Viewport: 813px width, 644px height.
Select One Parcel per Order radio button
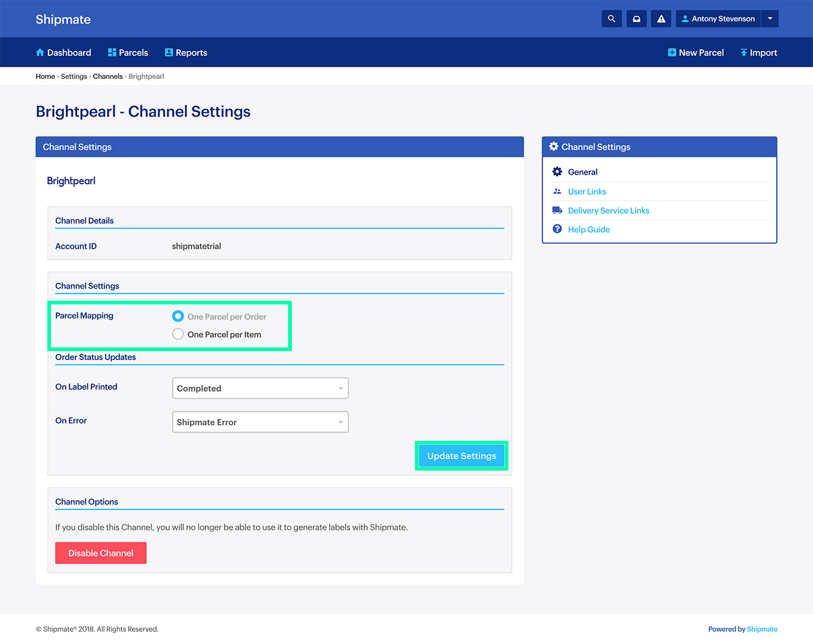pyautogui.click(x=178, y=316)
